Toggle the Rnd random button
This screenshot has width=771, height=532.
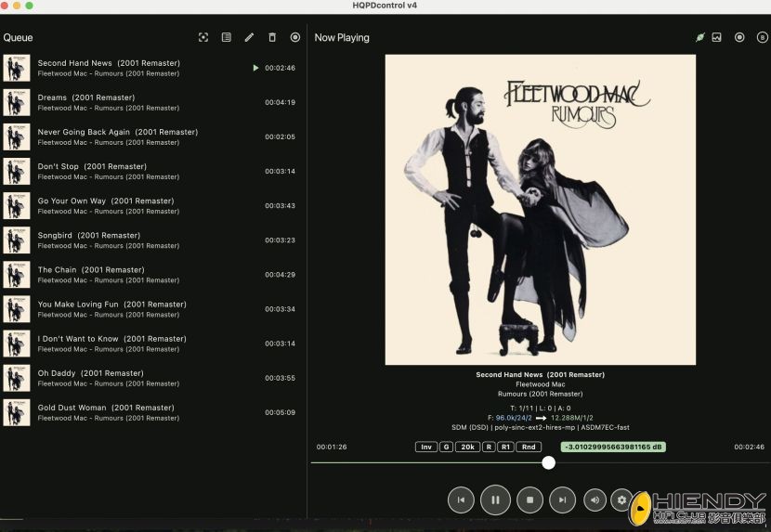tap(529, 447)
